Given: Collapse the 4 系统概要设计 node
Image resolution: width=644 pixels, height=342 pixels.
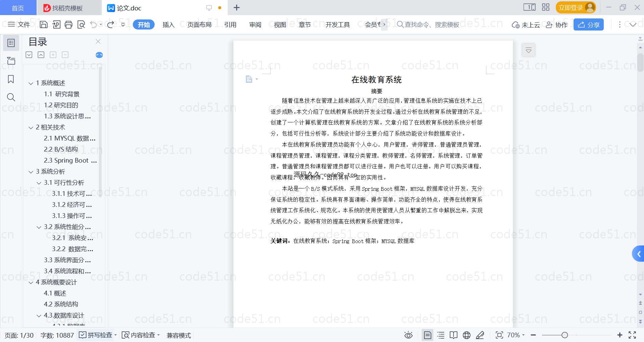Looking at the screenshot, I should (31, 282).
